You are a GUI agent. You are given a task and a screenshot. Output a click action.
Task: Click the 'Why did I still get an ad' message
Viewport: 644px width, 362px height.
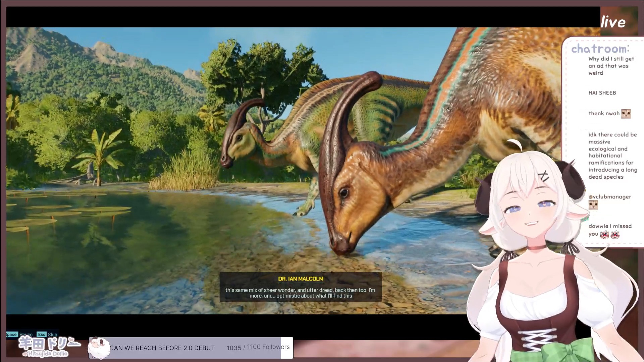[x=610, y=66]
